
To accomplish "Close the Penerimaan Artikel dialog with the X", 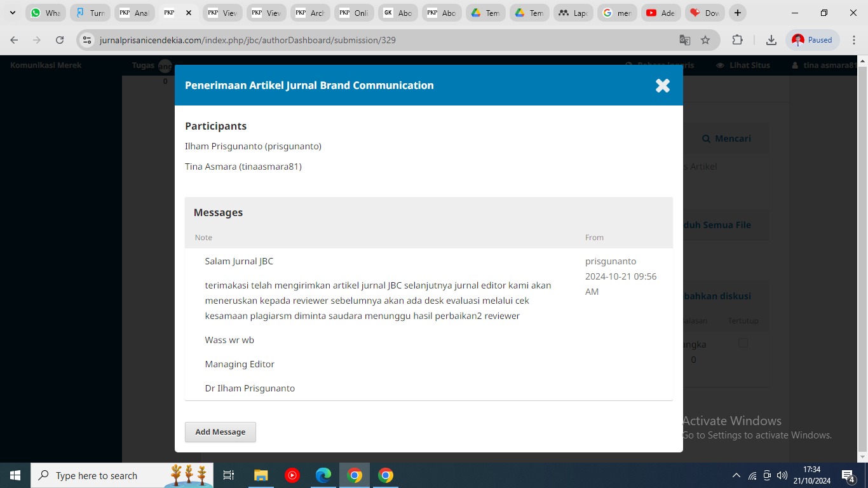I will [x=663, y=86].
